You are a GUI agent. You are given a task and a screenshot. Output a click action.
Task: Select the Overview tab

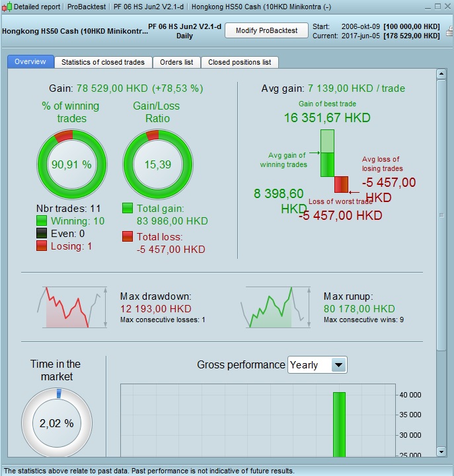30,61
